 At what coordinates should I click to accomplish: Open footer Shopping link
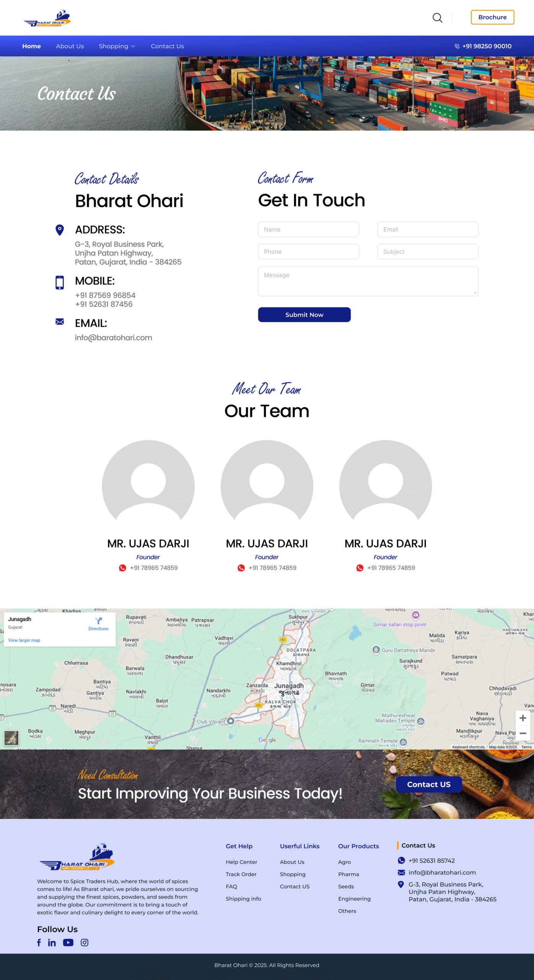pos(293,874)
